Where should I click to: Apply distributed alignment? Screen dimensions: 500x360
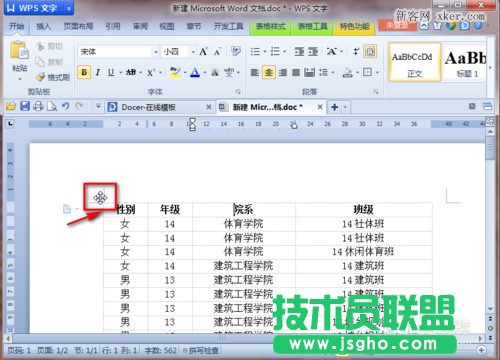pos(310,72)
